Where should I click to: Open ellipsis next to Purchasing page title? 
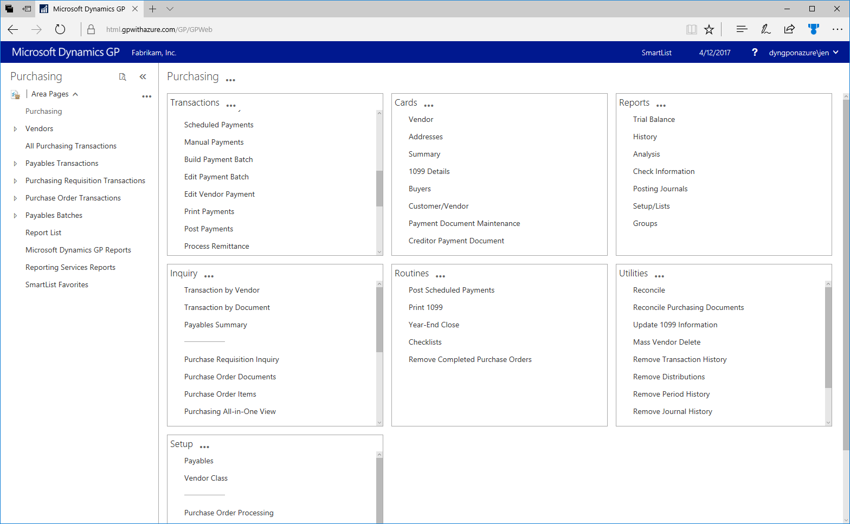tap(230, 80)
